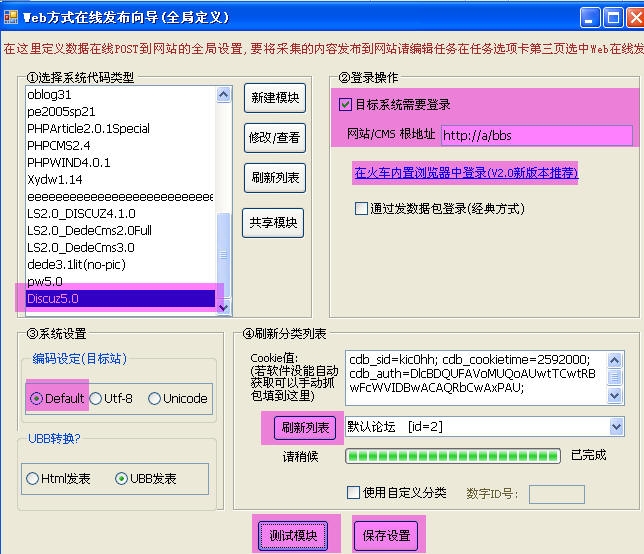Check the 目标系统需要登录 checkbox
Screen dimensions: 644x554
pyautogui.click(x=346, y=104)
